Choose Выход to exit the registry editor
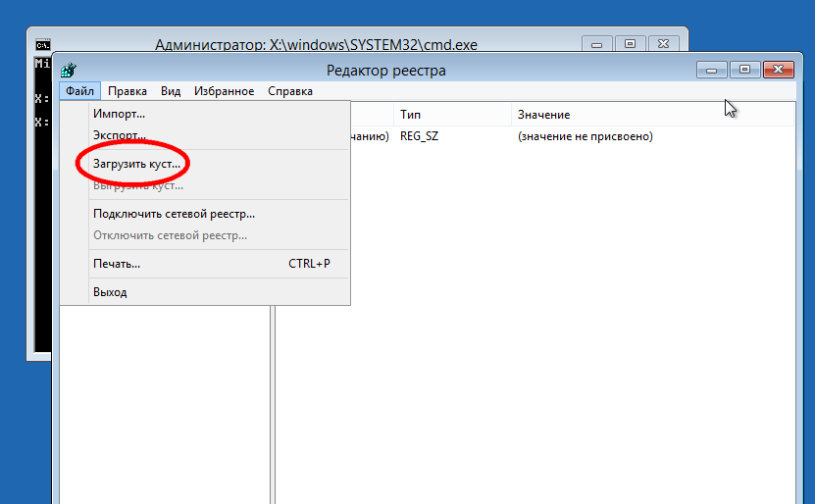The width and height of the screenshot is (815, 504). [x=205, y=292]
